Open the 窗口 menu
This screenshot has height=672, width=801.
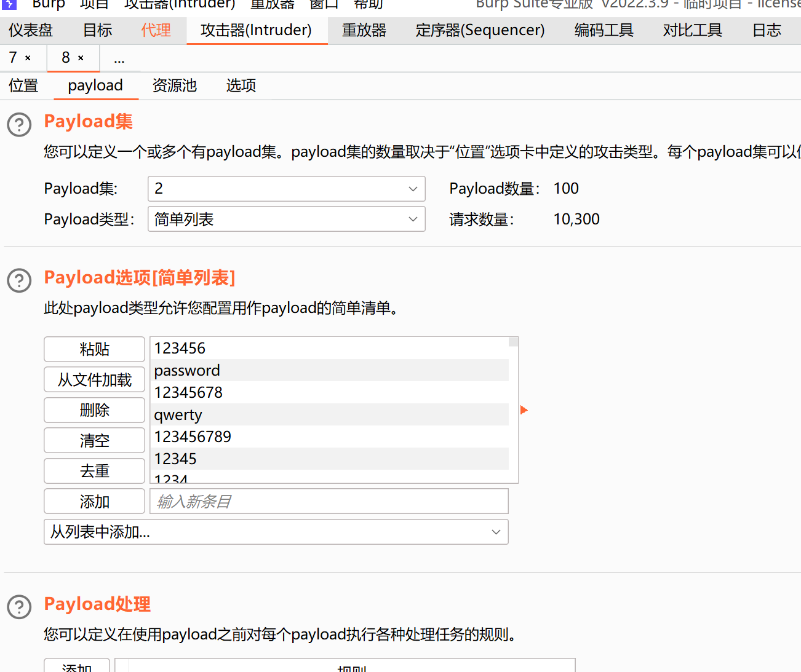[x=324, y=4]
